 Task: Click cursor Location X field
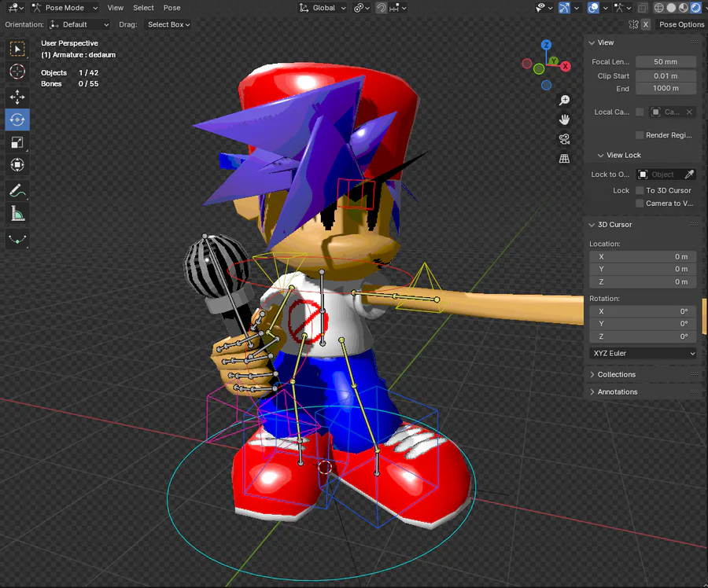[x=643, y=257]
